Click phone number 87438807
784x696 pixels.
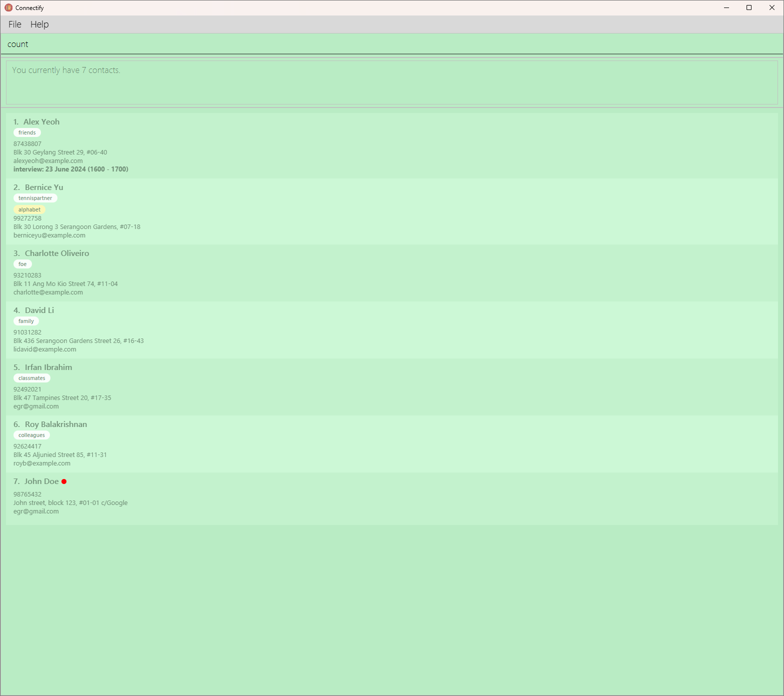point(27,144)
